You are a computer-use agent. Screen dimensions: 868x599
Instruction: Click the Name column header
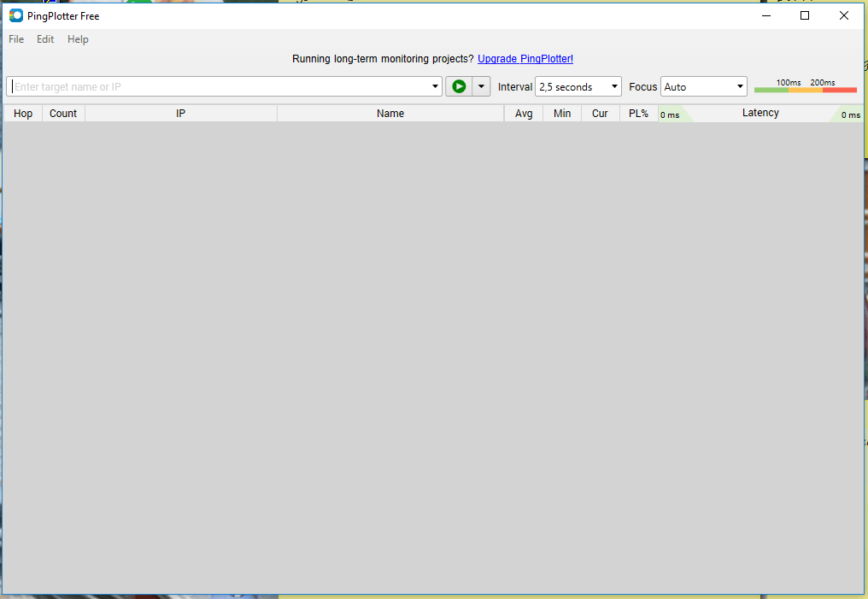click(390, 113)
